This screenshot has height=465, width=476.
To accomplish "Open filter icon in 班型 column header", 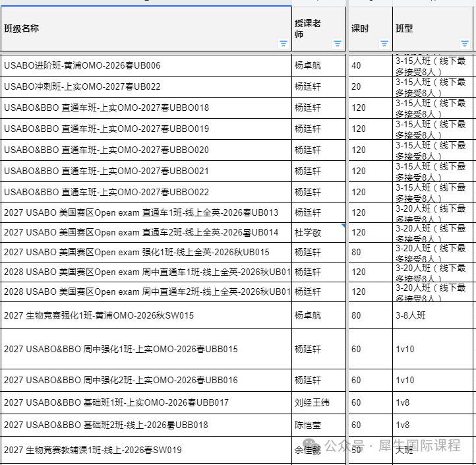I will [465, 44].
